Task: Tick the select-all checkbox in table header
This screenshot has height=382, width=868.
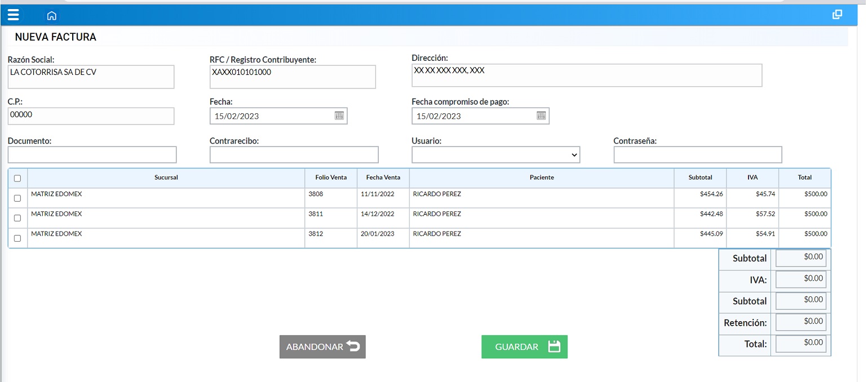Action: click(17, 179)
